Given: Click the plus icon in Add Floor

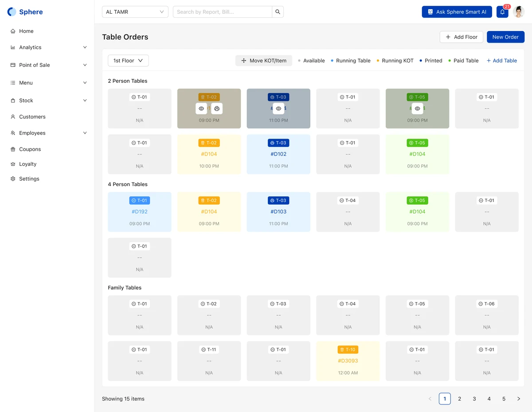Looking at the screenshot, I should [448, 37].
